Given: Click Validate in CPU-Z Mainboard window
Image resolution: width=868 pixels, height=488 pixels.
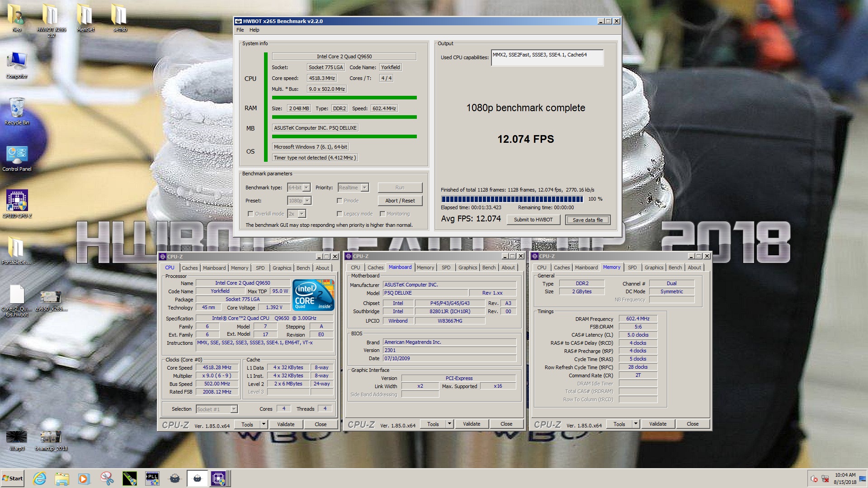Looking at the screenshot, I should [x=472, y=424].
